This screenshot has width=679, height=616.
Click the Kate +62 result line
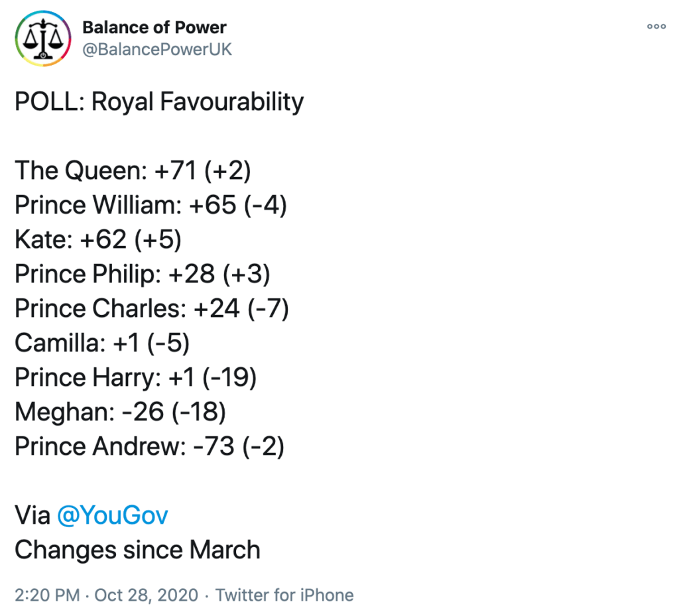(98, 240)
